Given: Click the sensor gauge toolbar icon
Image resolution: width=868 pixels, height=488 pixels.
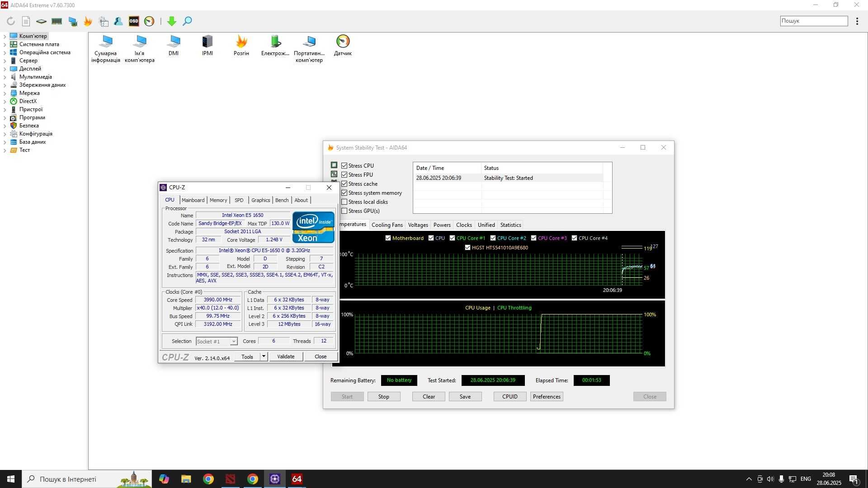Looking at the screenshot, I should 149,21.
